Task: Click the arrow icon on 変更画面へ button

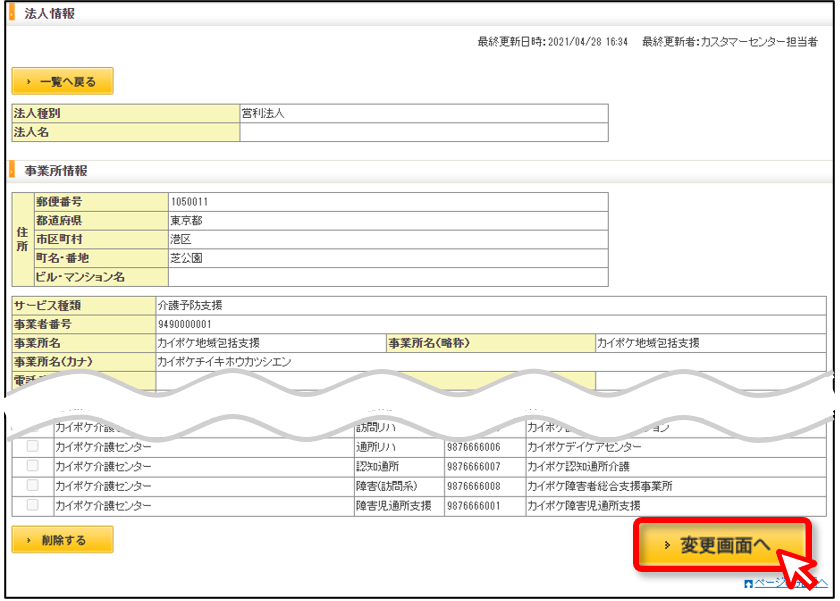Action: pyautogui.click(x=667, y=545)
